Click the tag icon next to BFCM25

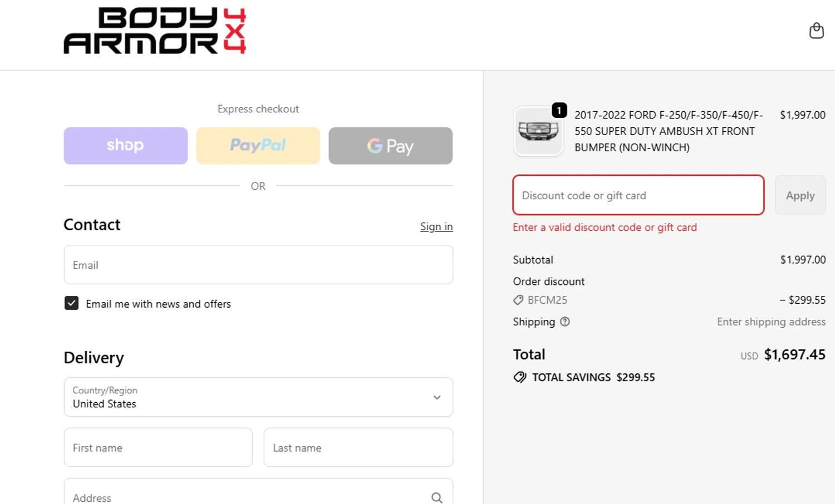(518, 300)
